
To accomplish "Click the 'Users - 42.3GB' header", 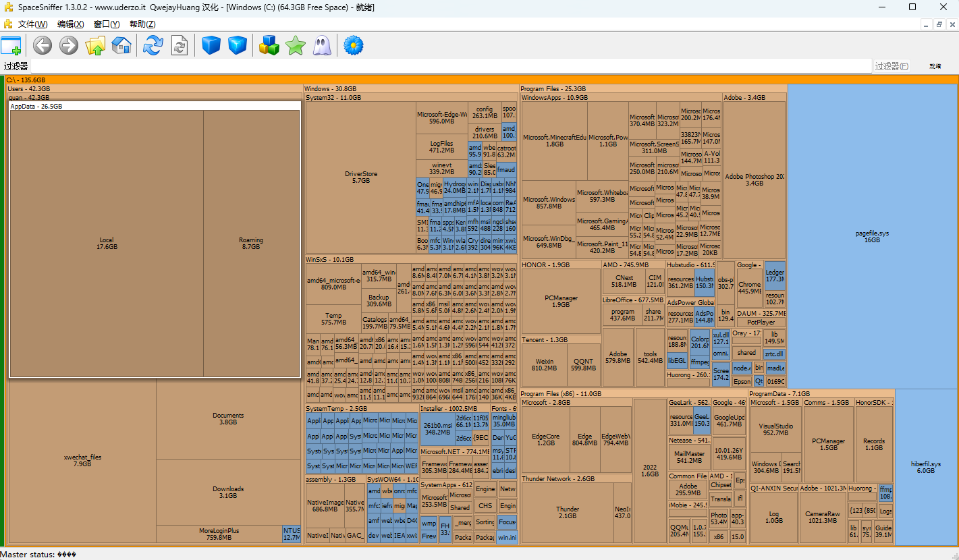I will point(155,88).
